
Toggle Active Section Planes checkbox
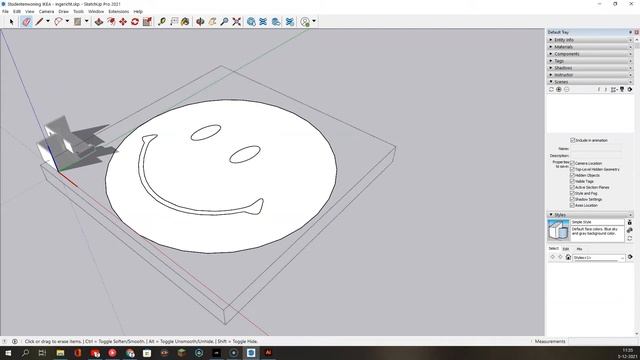572,187
